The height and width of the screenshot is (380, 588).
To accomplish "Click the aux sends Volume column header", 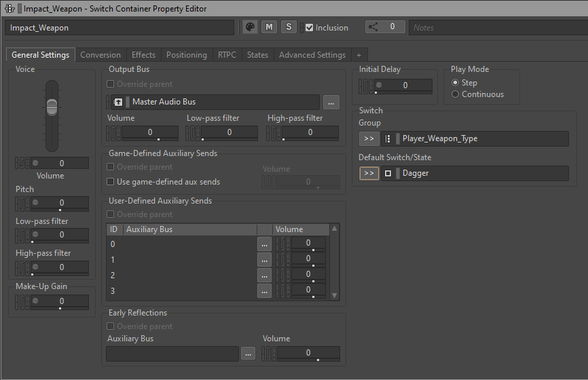I will click(x=301, y=229).
